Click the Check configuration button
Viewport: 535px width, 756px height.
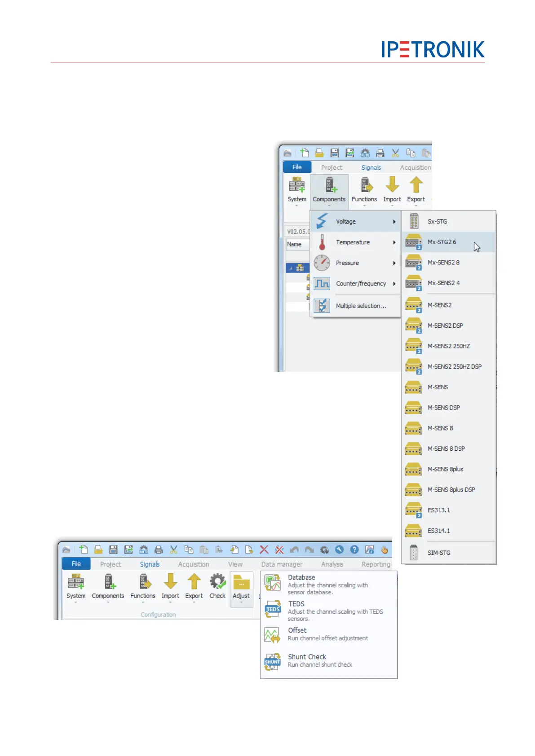(217, 587)
